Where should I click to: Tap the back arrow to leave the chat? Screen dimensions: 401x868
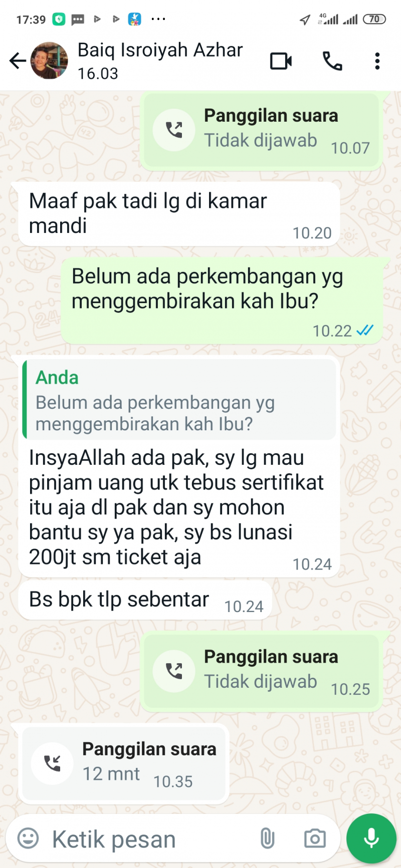18,61
